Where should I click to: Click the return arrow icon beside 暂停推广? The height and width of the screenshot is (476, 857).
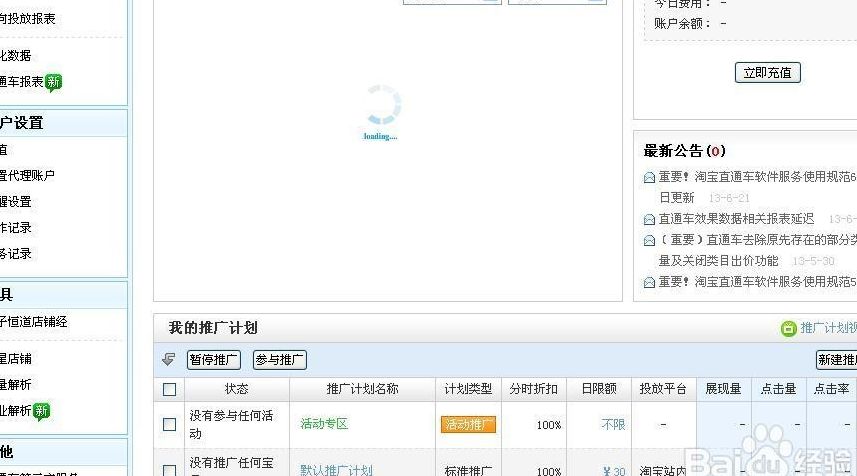click(168, 359)
